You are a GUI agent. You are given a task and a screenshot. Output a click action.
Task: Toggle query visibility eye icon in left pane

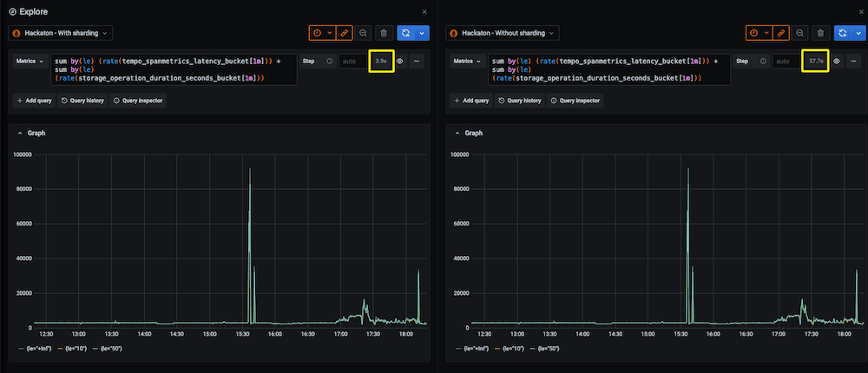pos(400,62)
